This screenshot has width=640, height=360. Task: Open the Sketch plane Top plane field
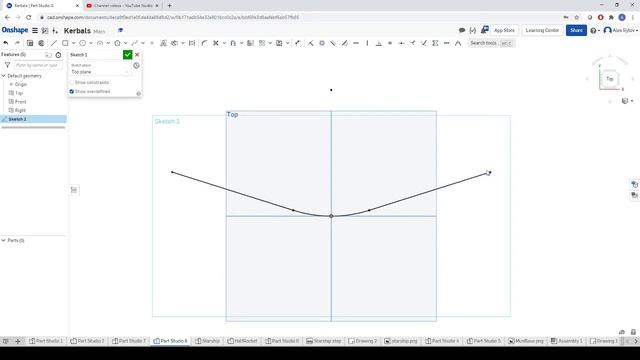pos(100,72)
